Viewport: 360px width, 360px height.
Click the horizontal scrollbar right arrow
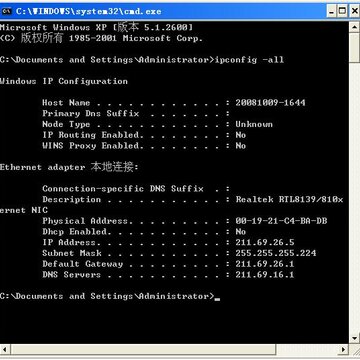click(344, 350)
